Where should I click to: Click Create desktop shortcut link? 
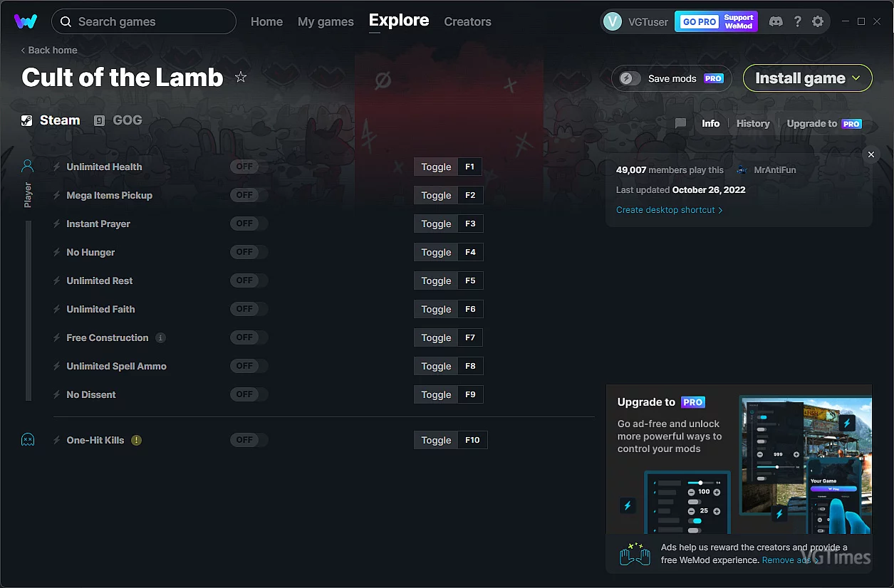click(670, 210)
